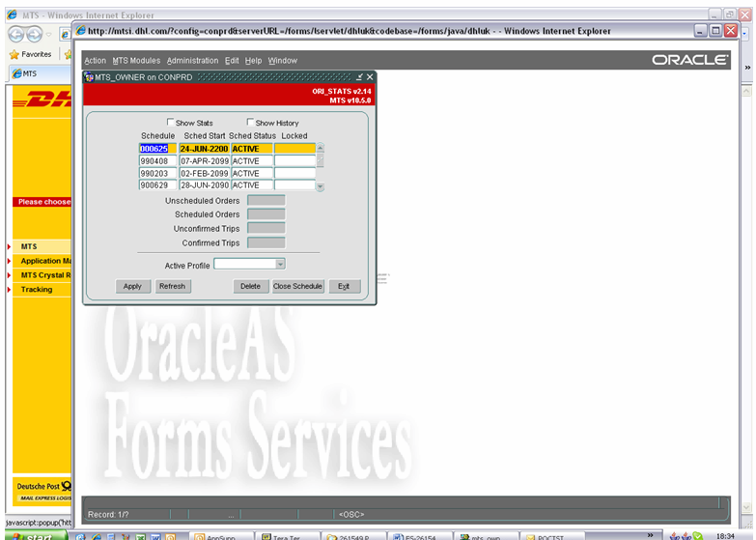Show hidden taskbar items with the double chevron
The width and height of the screenshot is (756, 540).
point(650,535)
